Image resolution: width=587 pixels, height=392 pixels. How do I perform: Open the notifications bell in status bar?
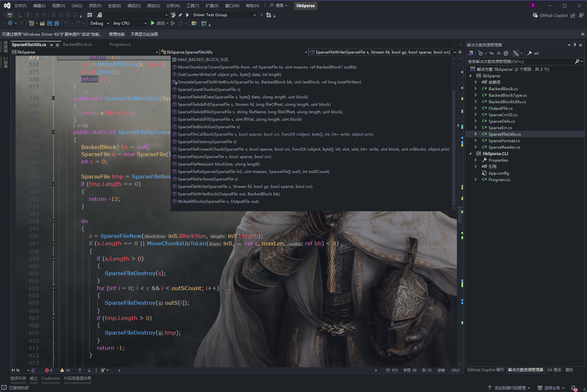[574, 388]
